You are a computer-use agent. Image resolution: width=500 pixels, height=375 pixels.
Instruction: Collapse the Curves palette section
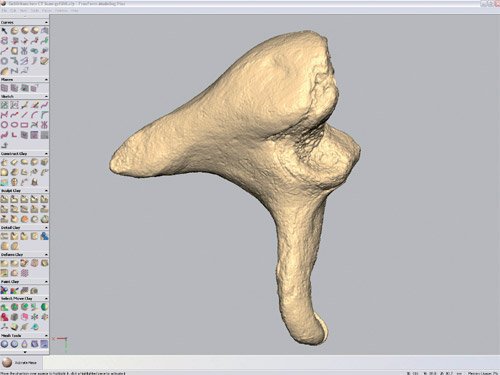point(46,22)
